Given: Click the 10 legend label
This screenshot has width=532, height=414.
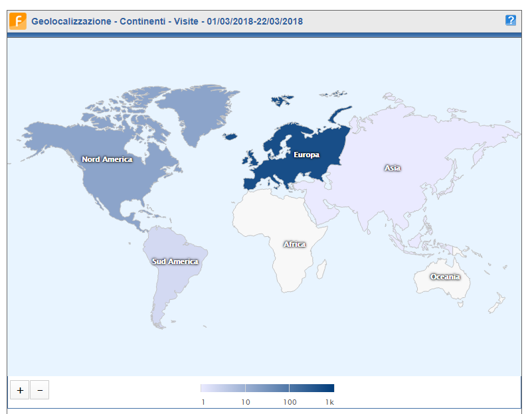Looking at the screenshot, I should pyautogui.click(x=245, y=402).
